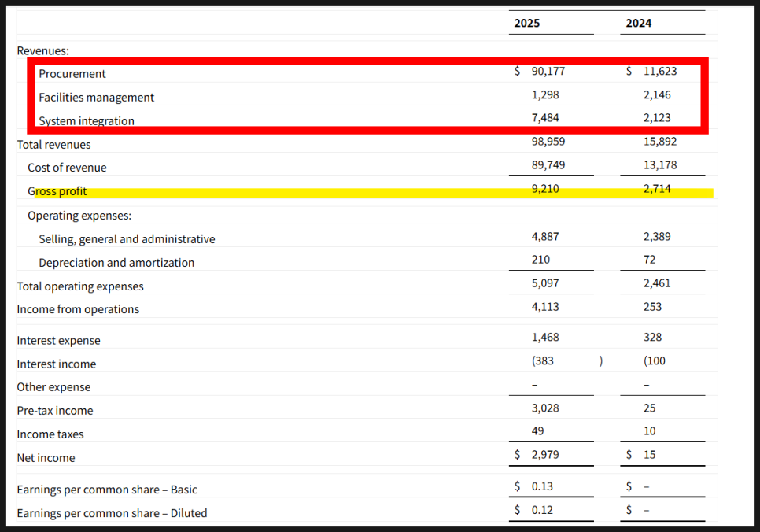Screen dimensions: 760x532
Task: Click the Cost of revenue label
Action: point(67,168)
